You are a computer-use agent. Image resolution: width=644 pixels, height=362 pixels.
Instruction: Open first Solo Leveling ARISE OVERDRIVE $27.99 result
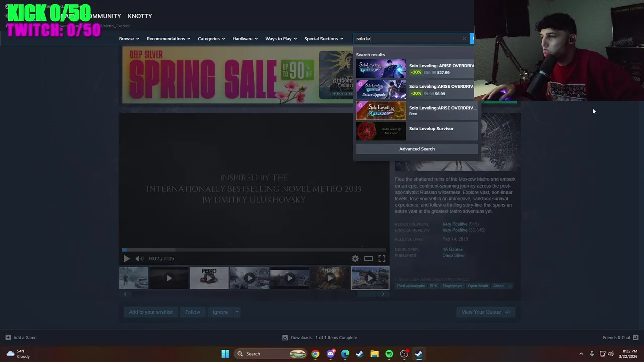click(417, 69)
